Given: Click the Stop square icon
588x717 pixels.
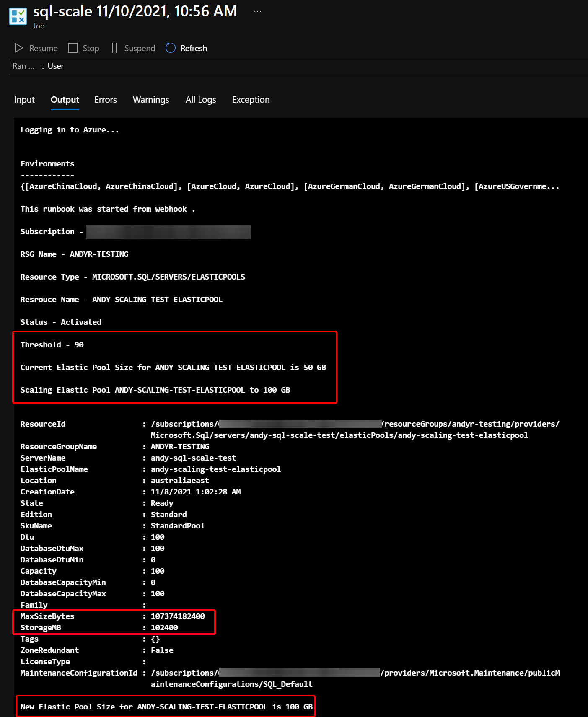Looking at the screenshot, I should [x=73, y=48].
